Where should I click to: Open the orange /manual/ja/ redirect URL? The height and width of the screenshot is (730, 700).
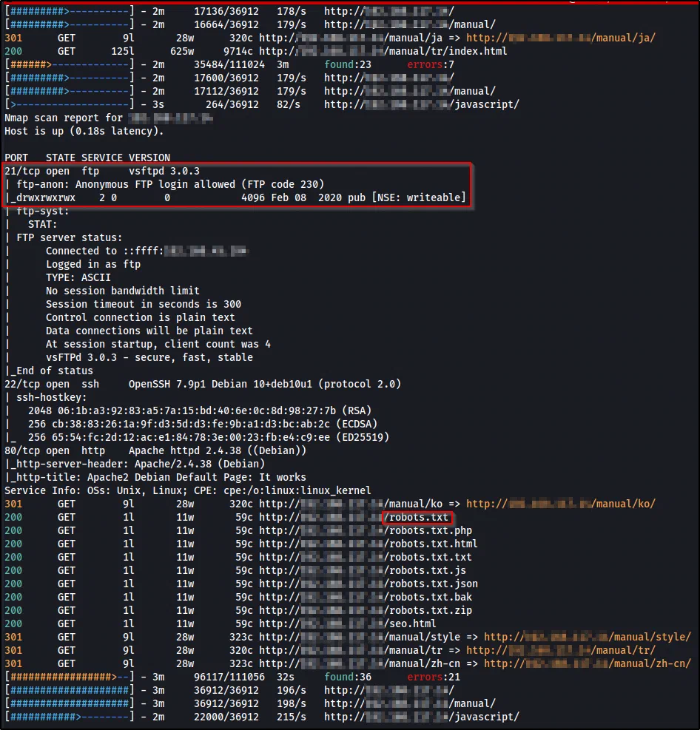[561, 38]
